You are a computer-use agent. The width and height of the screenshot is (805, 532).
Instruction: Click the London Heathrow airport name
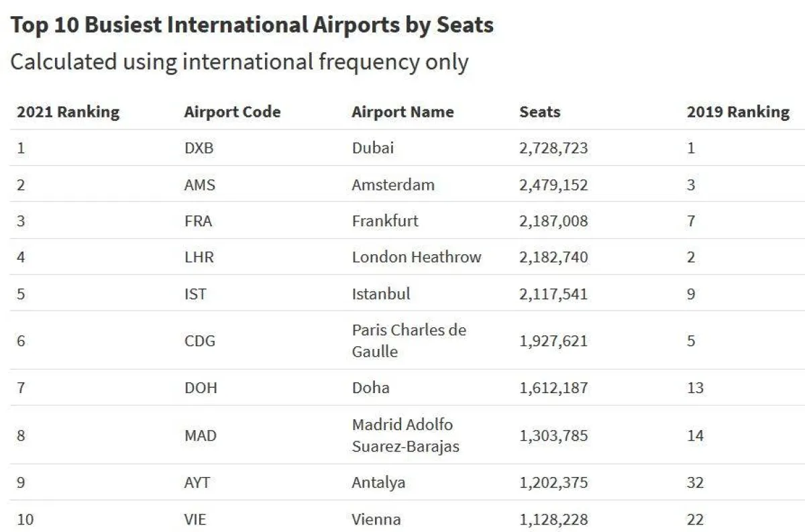tap(417, 257)
